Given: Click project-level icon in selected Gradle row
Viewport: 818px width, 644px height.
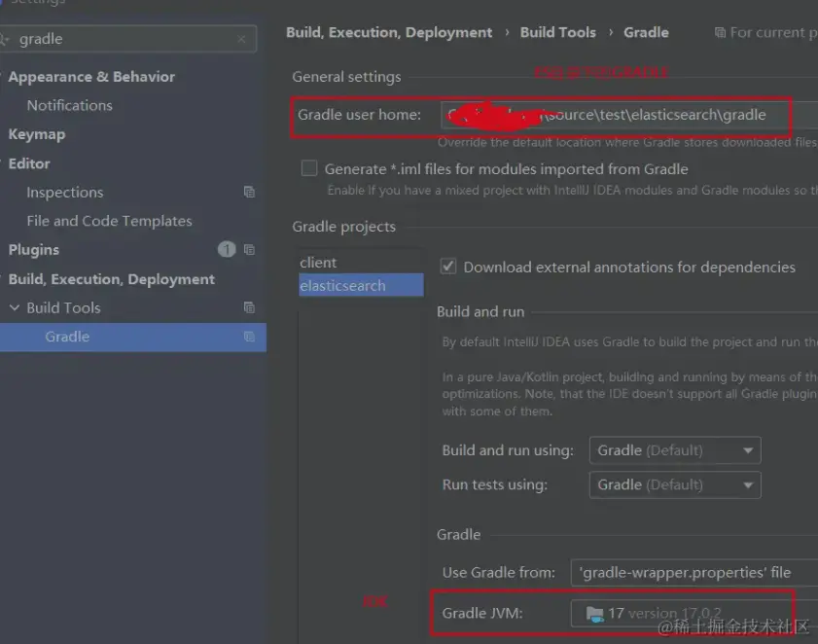Looking at the screenshot, I should (x=249, y=337).
